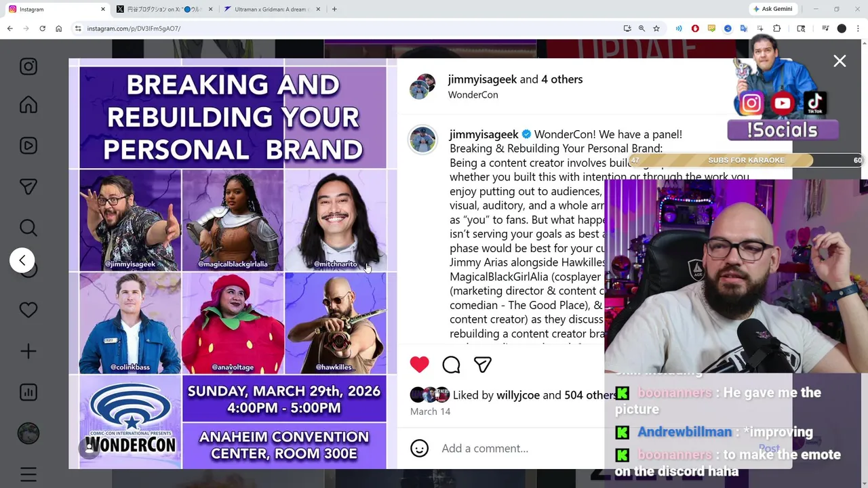Create a new post with plus icon
868x488 pixels.
pyautogui.click(x=28, y=351)
